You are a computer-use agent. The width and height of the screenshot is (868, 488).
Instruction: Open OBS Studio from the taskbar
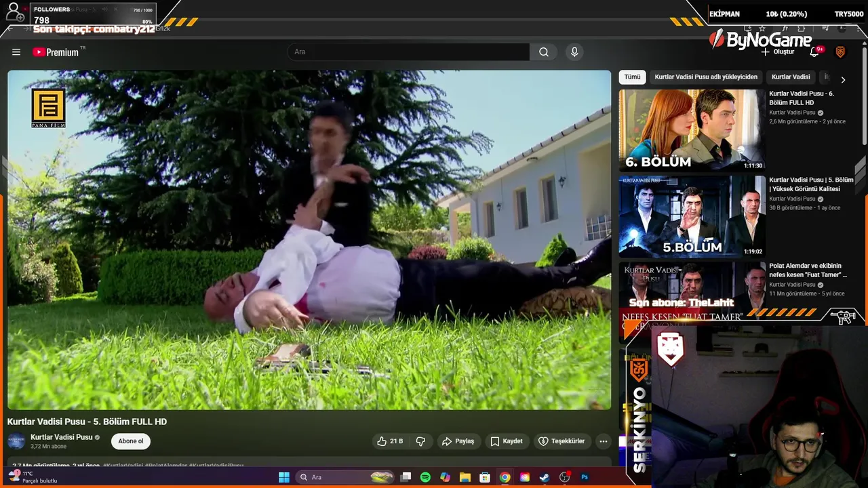coord(564,477)
